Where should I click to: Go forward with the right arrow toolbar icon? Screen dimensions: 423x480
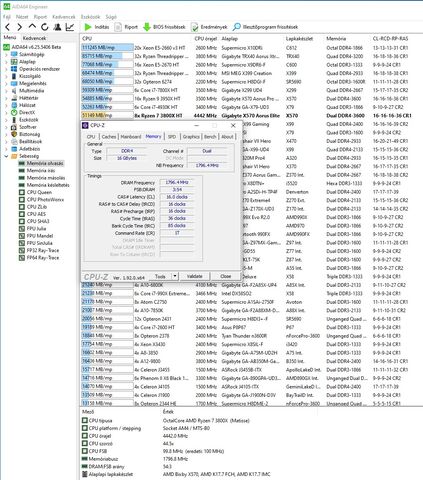[x=20, y=27]
